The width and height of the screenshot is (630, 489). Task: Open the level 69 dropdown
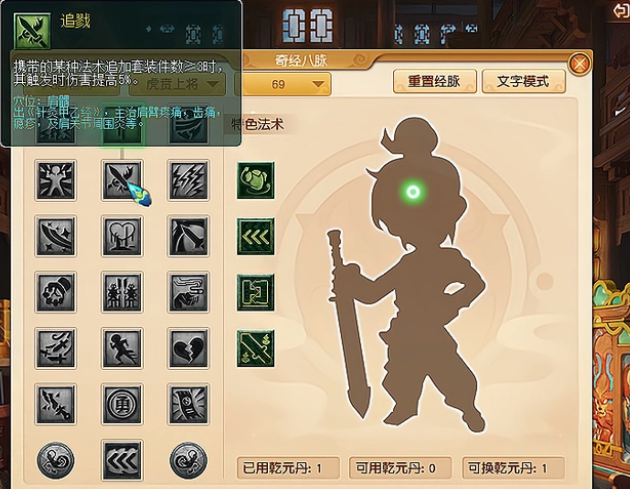(x=283, y=84)
